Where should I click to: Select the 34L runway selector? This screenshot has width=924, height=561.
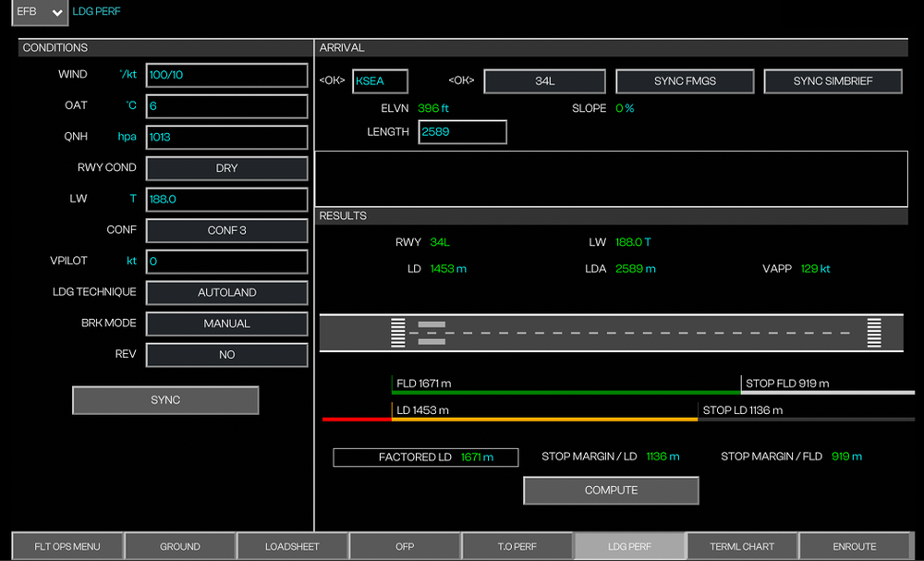coord(544,81)
